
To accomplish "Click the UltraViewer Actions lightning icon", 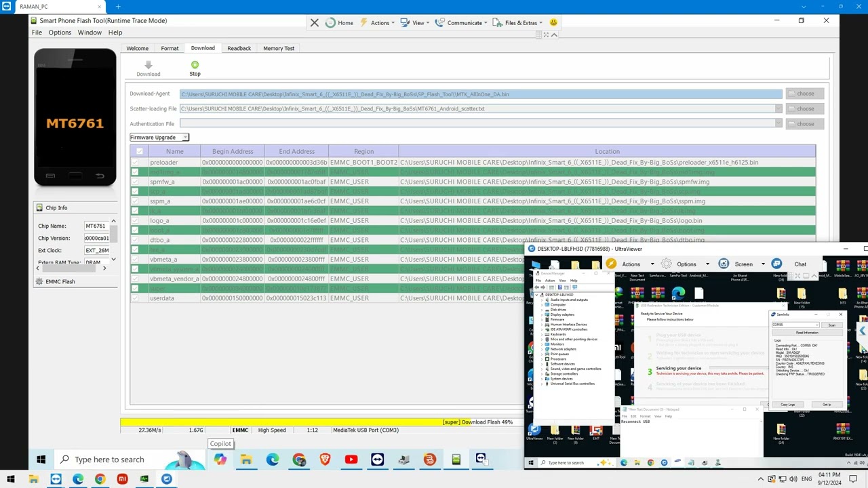I will (611, 264).
